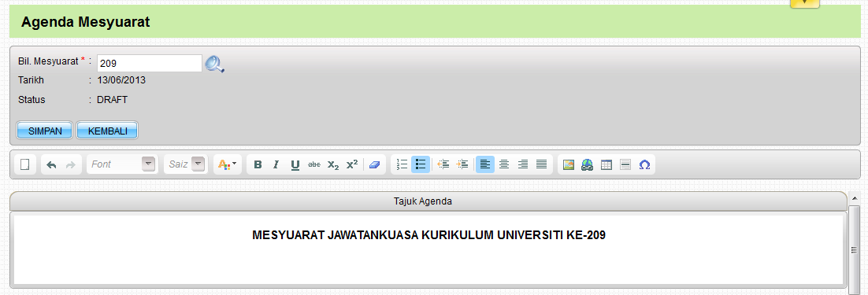Decrease the paragraph indent
868x295 pixels.
point(443,164)
